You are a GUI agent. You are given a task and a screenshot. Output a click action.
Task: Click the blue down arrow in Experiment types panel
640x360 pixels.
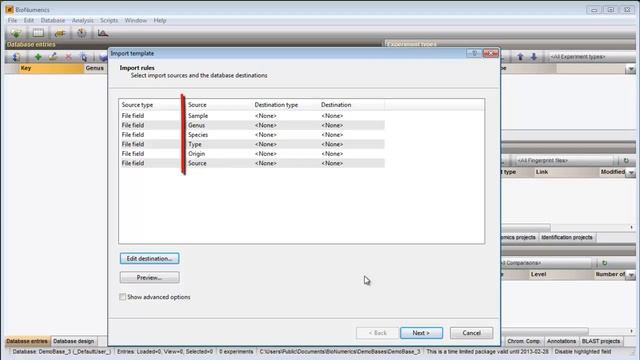pos(533,57)
